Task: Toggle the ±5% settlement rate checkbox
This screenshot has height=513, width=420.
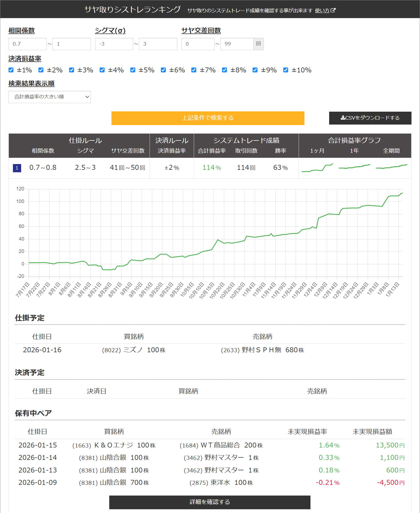Action: click(133, 70)
